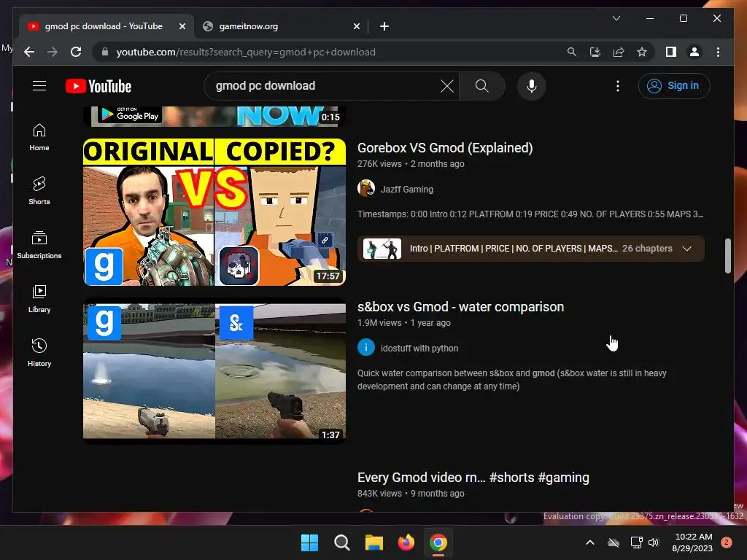Open YouTube settings three-dot menu
This screenshot has width=747, height=560.
(x=617, y=86)
